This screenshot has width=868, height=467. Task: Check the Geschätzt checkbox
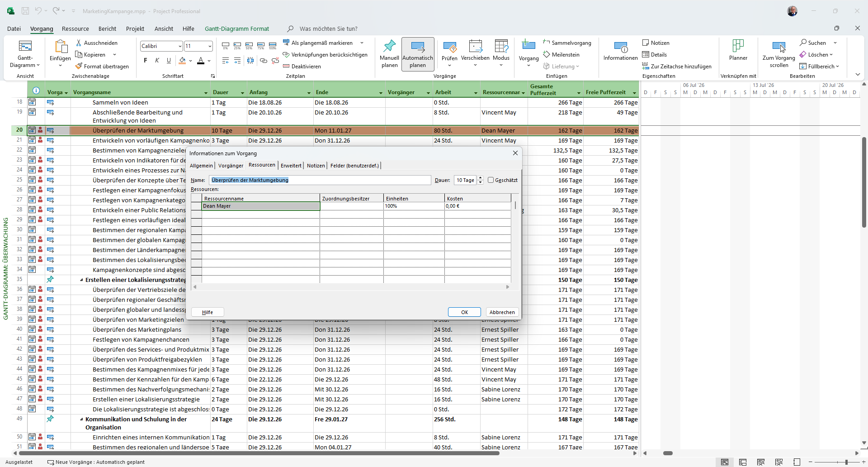tap(491, 180)
